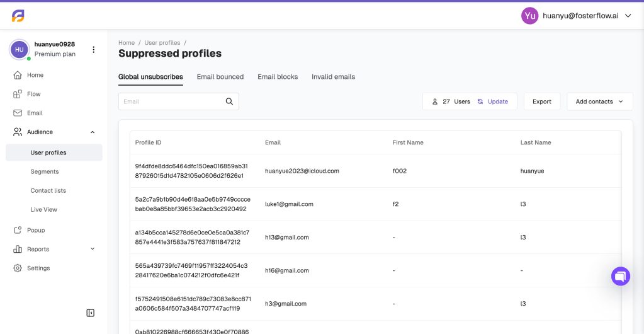The height and width of the screenshot is (334, 644).
Task: Click profile ID starting with 9f4dfde8
Action: pos(191,171)
